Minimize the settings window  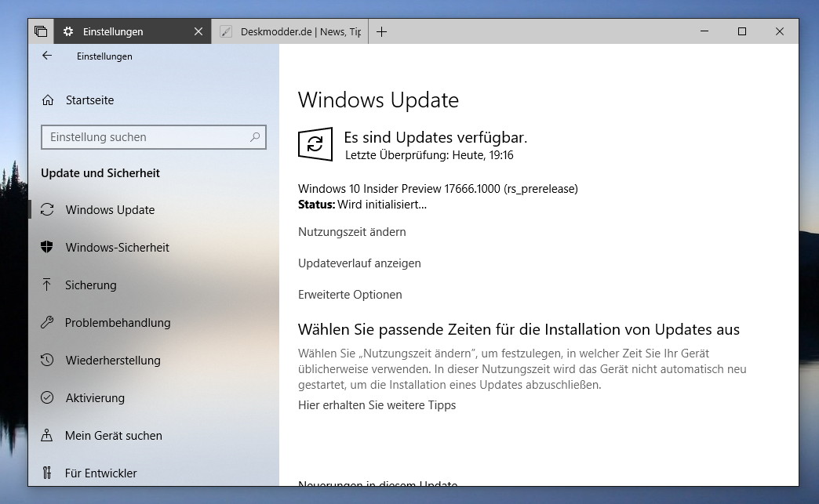coord(704,31)
